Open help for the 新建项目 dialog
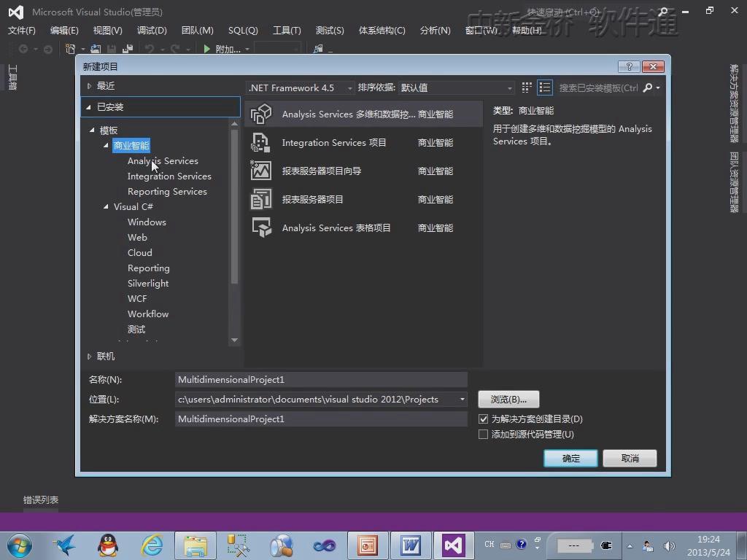The width and height of the screenshot is (747, 560). (x=629, y=66)
